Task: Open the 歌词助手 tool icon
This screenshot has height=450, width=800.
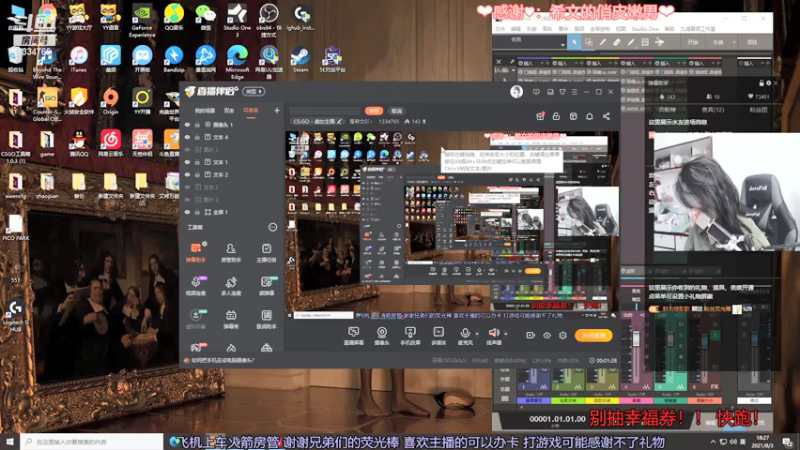Action: click(x=266, y=319)
